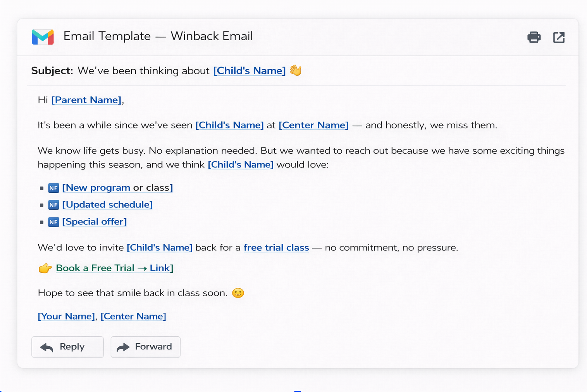Viewport: 587px width, 392px height.
Task: Click the Gmail logo icon
Action: 43,37
